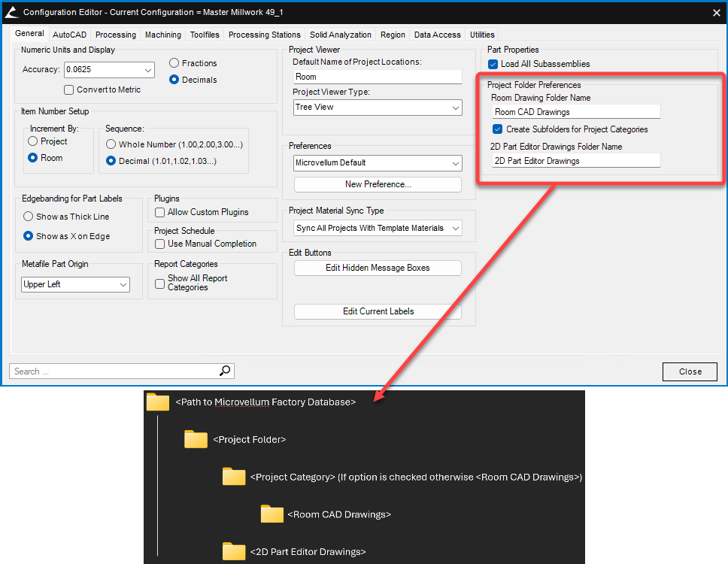Click the <2D Part Editor Drawings> text
The height and width of the screenshot is (564, 728).
tap(308, 551)
